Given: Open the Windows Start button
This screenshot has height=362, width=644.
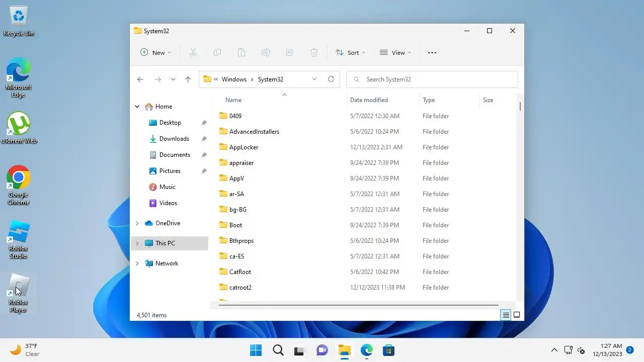Looking at the screenshot, I should click(x=256, y=350).
